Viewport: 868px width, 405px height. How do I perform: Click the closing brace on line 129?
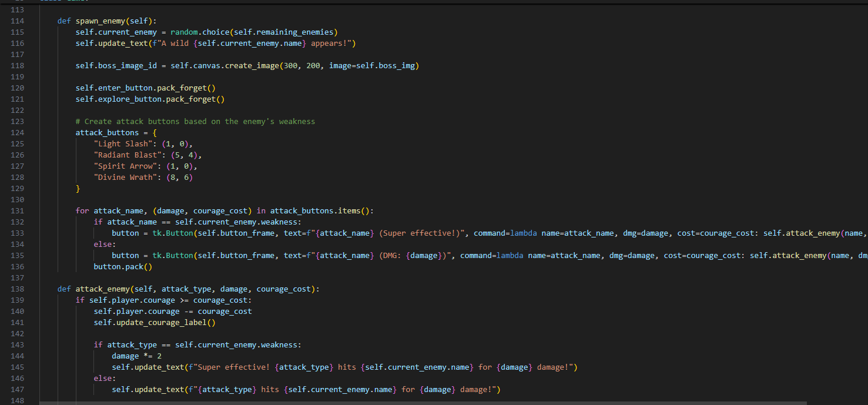78,188
